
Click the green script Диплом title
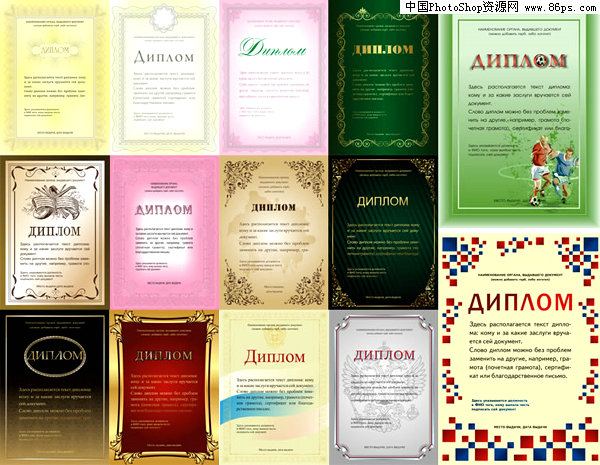click(273, 49)
